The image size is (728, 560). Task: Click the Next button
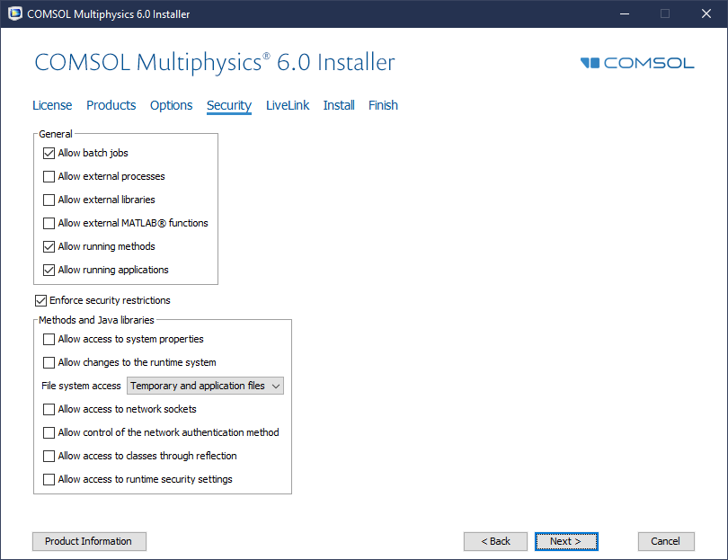(x=565, y=541)
